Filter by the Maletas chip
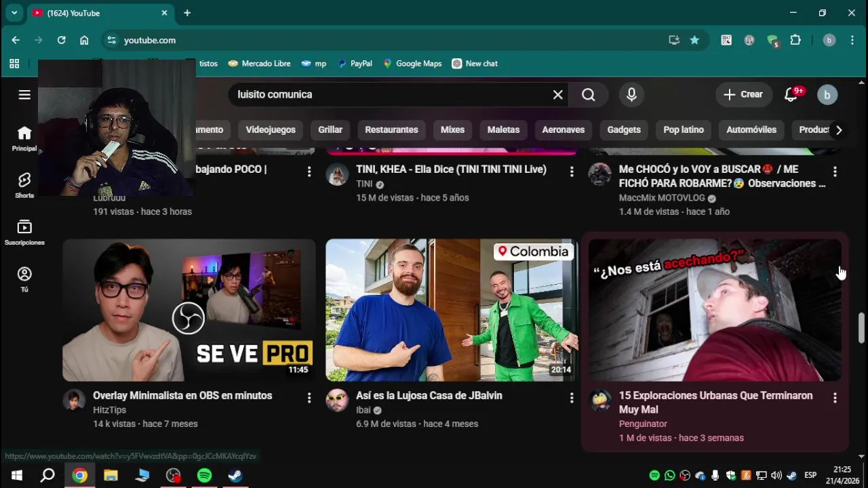 coord(503,130)
